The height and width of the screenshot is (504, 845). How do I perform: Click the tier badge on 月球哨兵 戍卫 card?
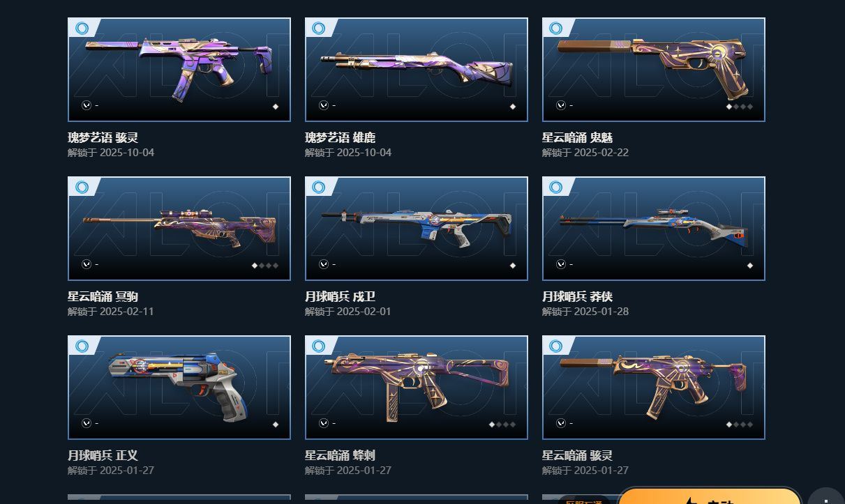319,188
